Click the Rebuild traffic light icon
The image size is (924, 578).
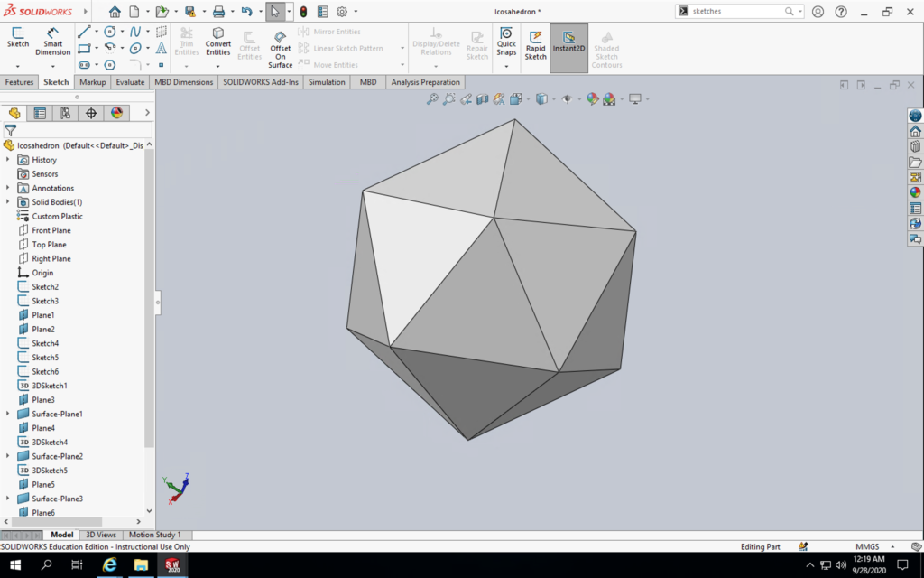pyautogui.click(x=303, y=12)
